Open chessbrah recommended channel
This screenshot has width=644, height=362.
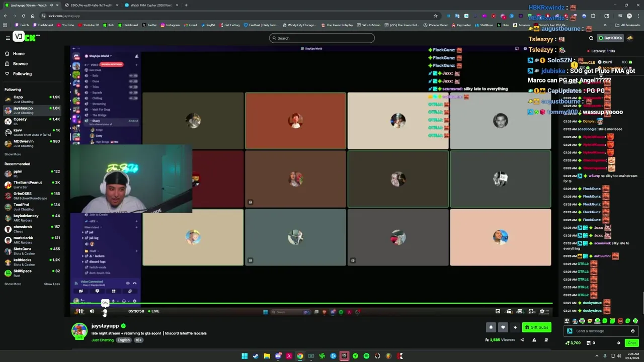[x=32, y=229]
